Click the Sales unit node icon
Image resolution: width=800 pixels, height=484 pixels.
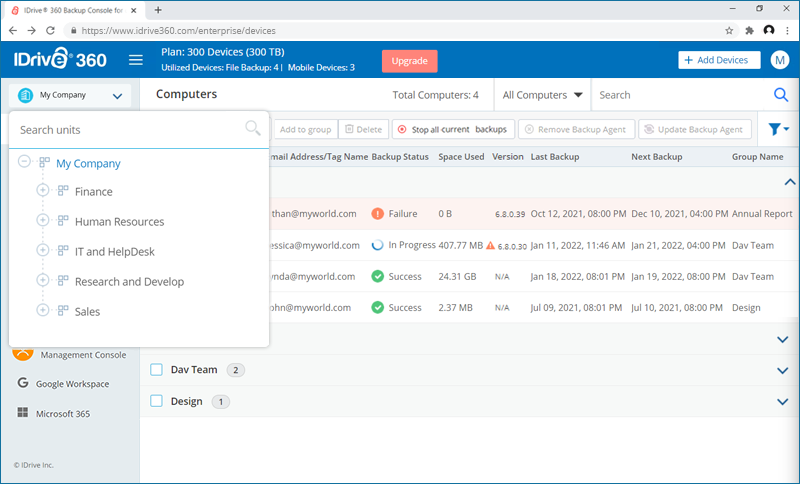63,311
